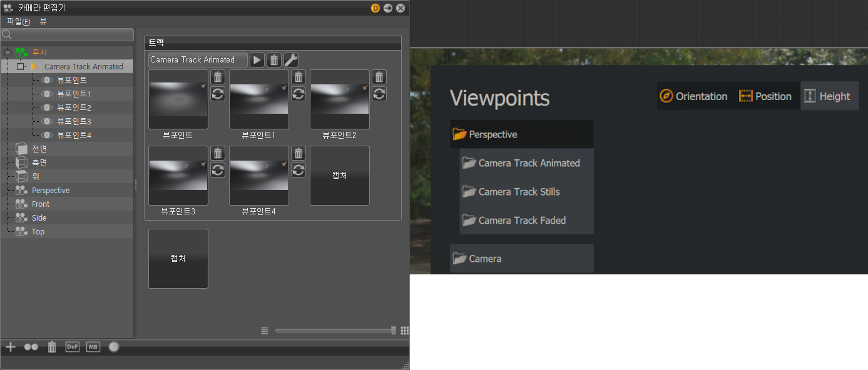Close the 카메라 편집기 window

click(401, 8)
